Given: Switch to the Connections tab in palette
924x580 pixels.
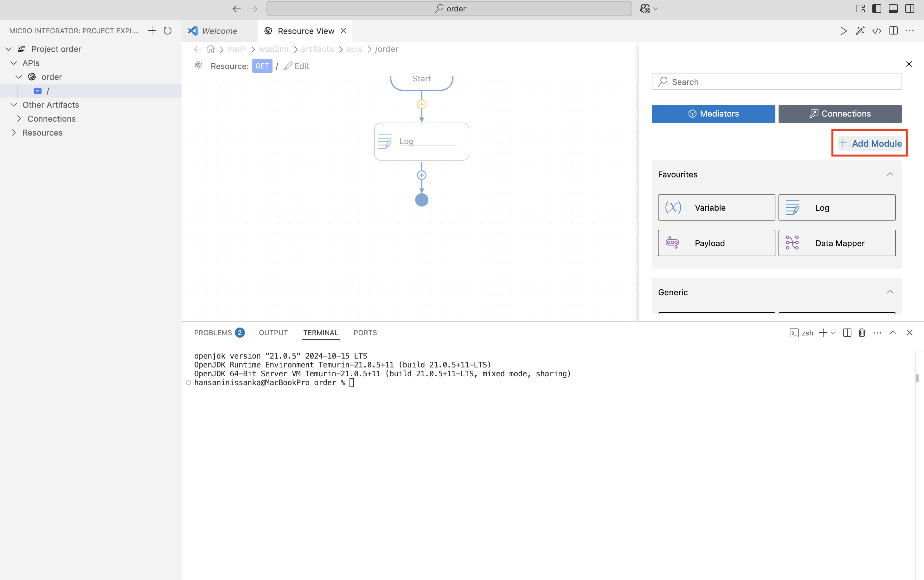Looking at the screenshot, I should click(x=840, y=114).
